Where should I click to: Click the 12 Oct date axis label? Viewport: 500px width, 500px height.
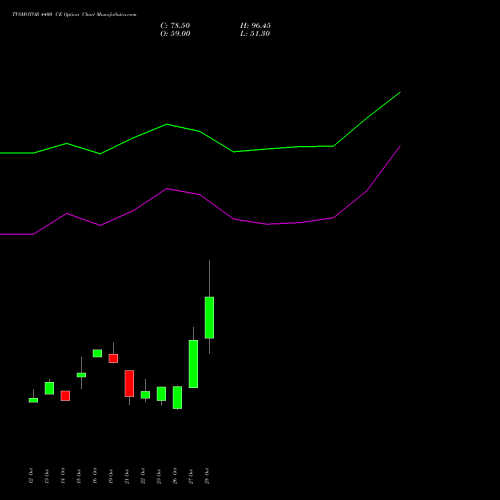coord(31,476)
